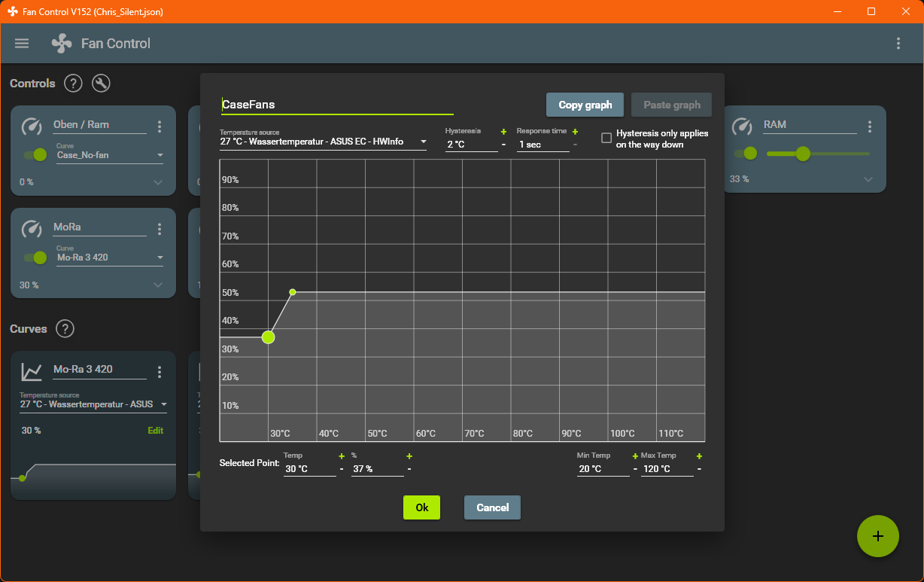Open three-dot menu on RAM card
The height and width of the screenshot is (582, 924).
tap(870, 126)
